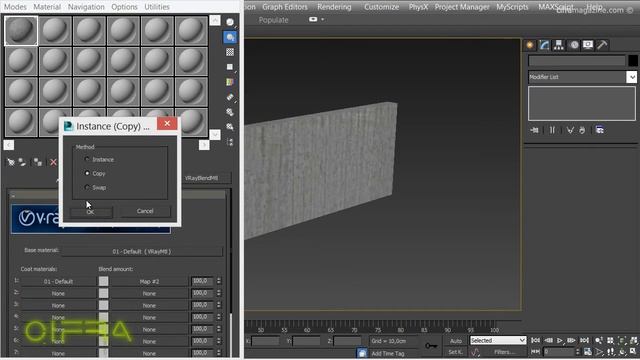Toggle Show End Result icon
The height and width of the screenshot is (360, 640).
[552, 130]
